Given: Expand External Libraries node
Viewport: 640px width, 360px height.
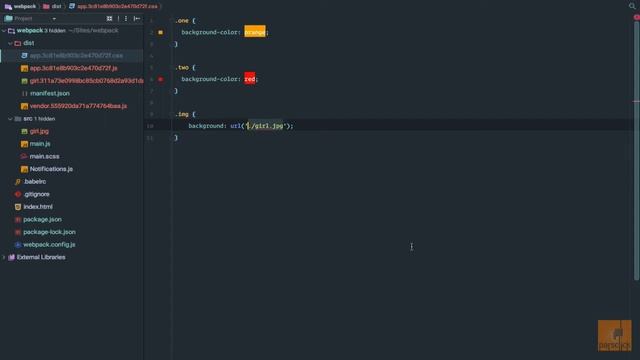Looking at the screenshot, I should 4,257.
